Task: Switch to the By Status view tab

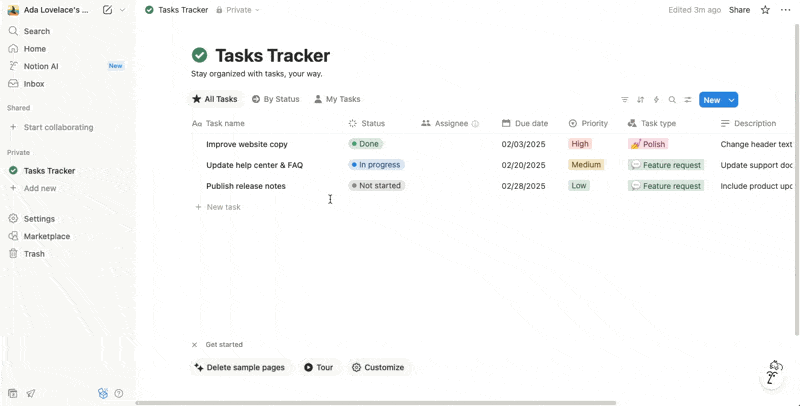Action: click(276, 99)
